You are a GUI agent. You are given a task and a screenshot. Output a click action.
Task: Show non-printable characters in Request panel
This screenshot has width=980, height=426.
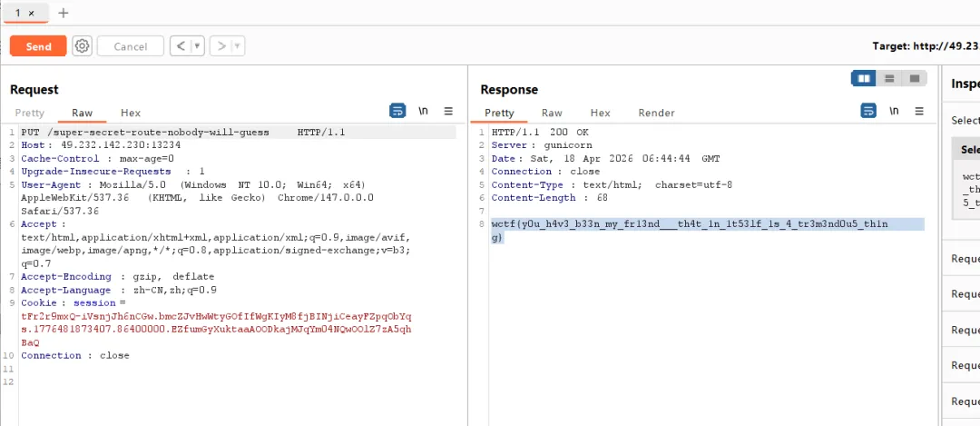[423, 111]
